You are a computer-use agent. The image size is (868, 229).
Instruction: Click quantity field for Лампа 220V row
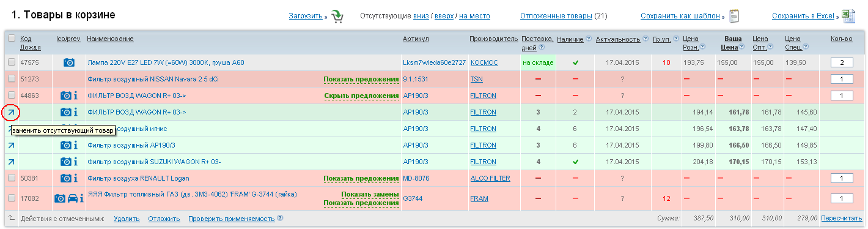pyautogui.click(x=842, y=62)
